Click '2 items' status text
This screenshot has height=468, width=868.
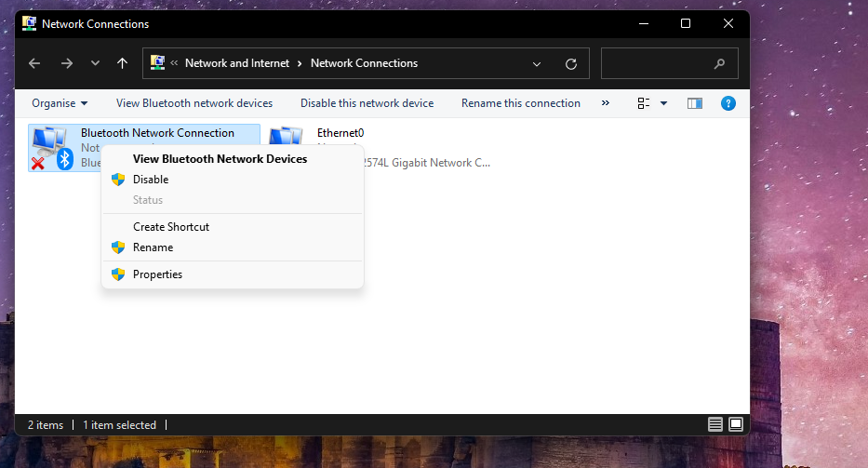coord(46,425)
